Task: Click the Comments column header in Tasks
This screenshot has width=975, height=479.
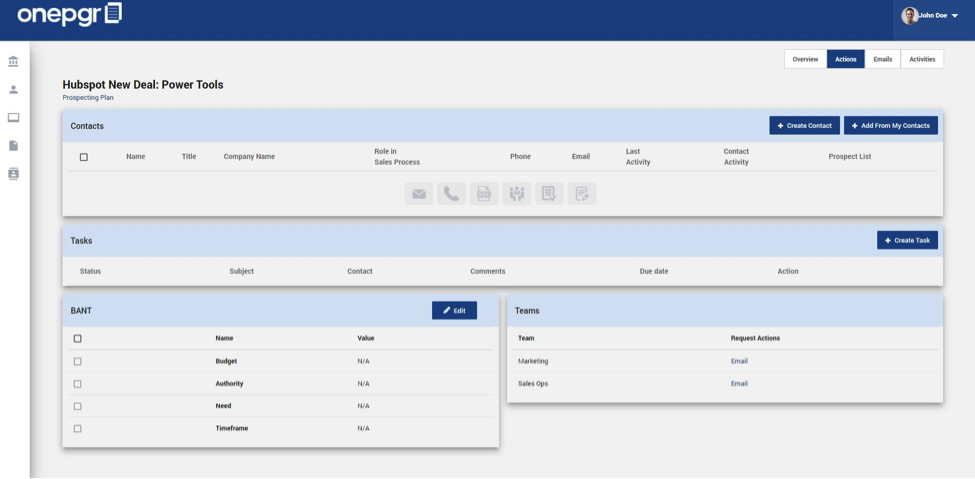Action: tap(488, 272)
